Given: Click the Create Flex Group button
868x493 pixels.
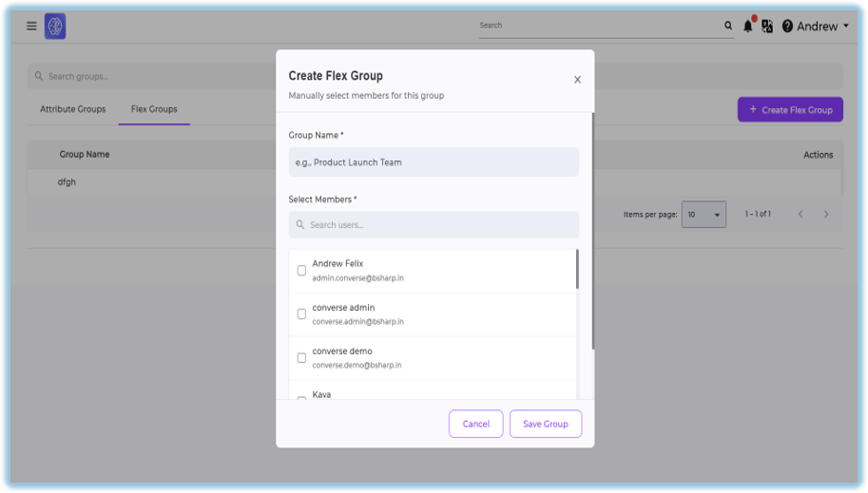Looking at the screenshot, I should point(790,109).
